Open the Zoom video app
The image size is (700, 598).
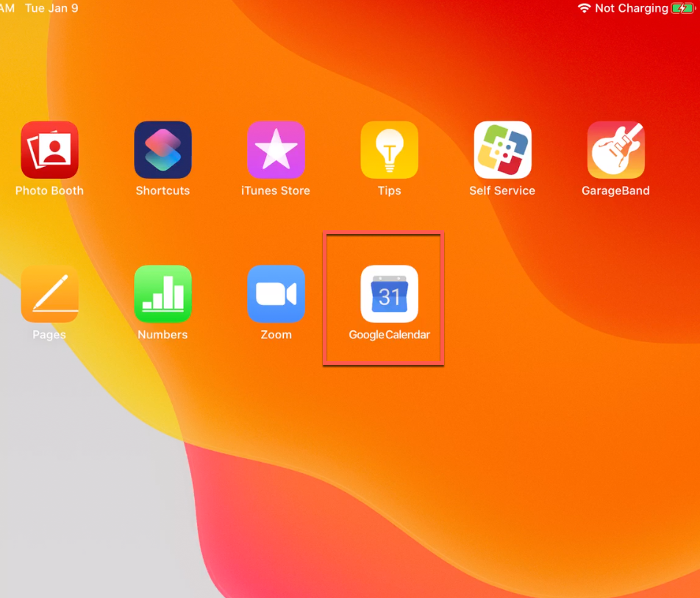[x=276, y=294]
